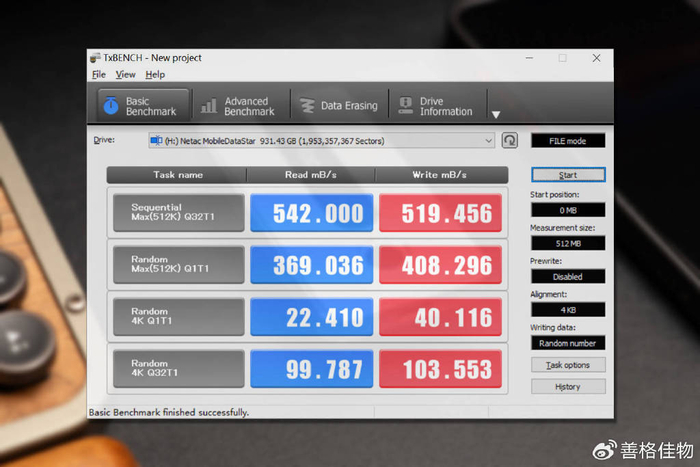Expand the toolbar overflow arrow

[x=496, y=115]
